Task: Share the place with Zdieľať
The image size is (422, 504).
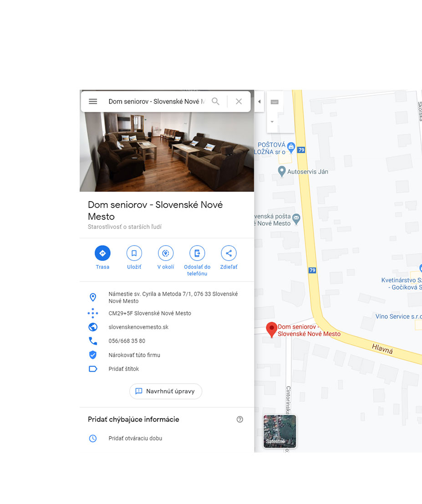Action: click(x=229, y=257)
